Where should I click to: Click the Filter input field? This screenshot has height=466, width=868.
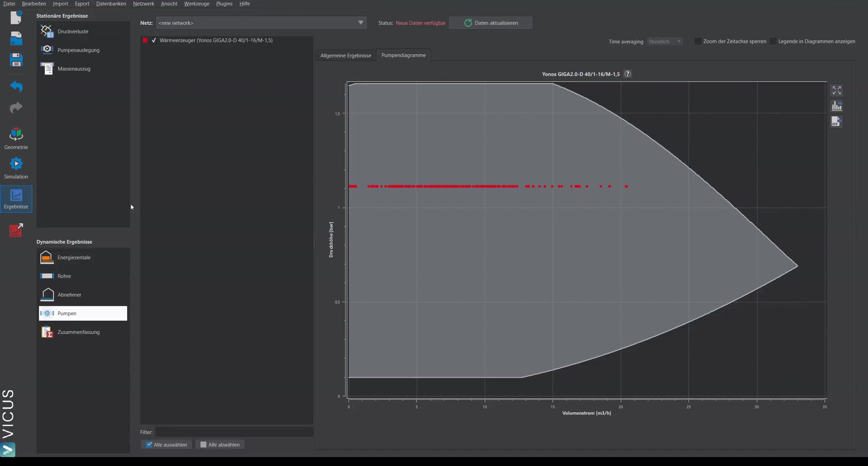coord(234,432)
